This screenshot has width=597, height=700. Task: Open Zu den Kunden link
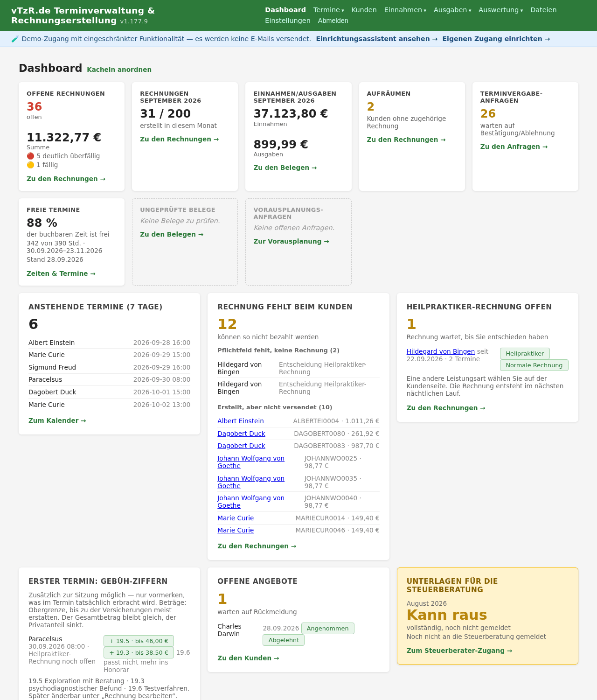point(248,658)
